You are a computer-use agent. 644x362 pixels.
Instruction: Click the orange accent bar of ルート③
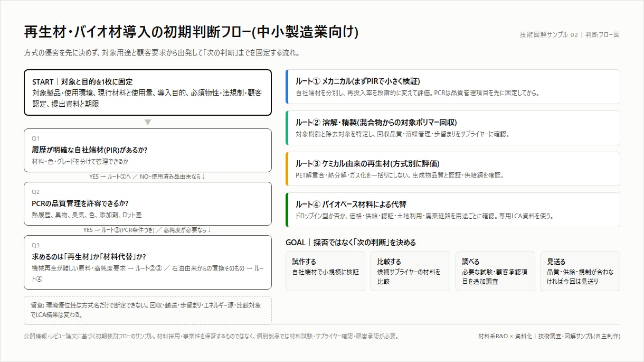[287, 169]
